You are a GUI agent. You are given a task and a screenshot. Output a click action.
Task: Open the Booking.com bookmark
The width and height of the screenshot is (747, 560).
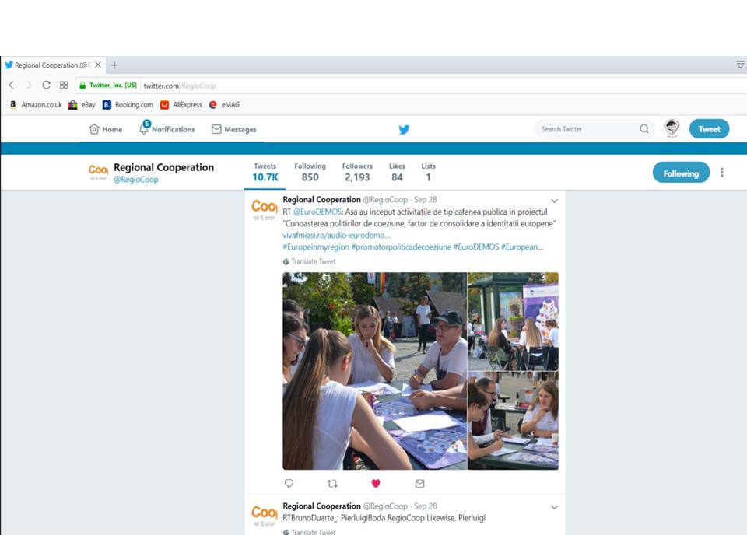tap(128, 105)
